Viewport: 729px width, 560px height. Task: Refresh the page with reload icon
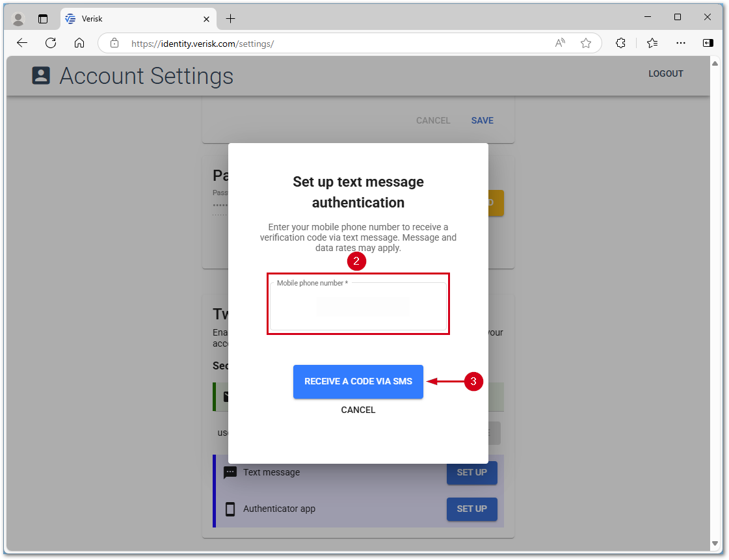point(51,43)
